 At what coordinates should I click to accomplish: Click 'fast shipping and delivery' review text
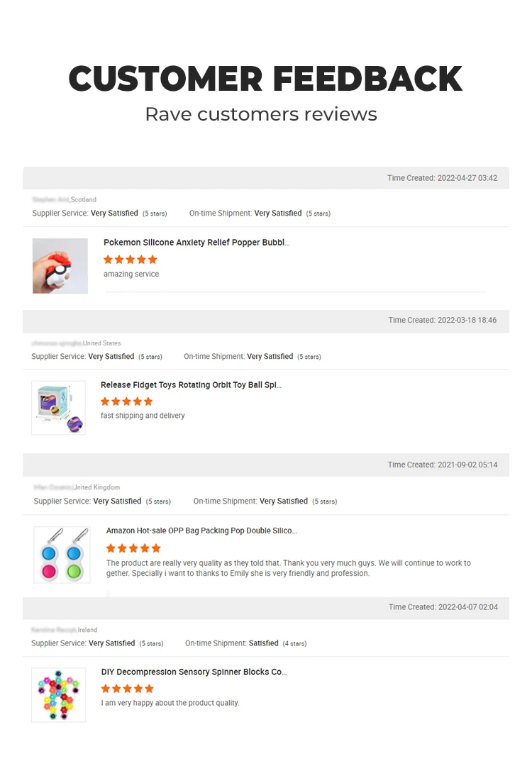click(143, 416)
